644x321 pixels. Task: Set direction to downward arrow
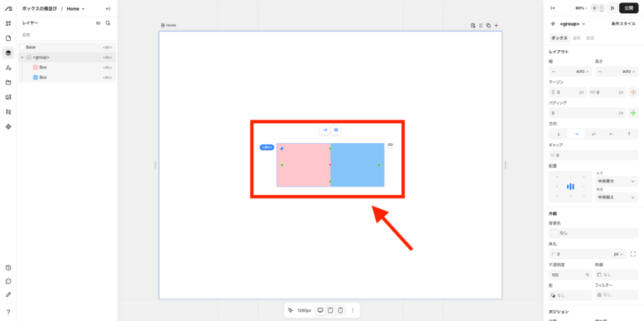coord(558,134)
